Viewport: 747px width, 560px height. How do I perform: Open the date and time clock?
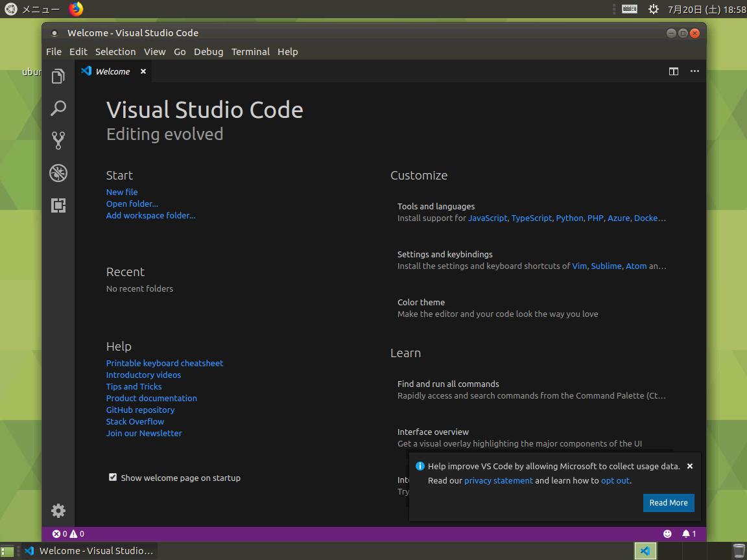pos(707,10)
